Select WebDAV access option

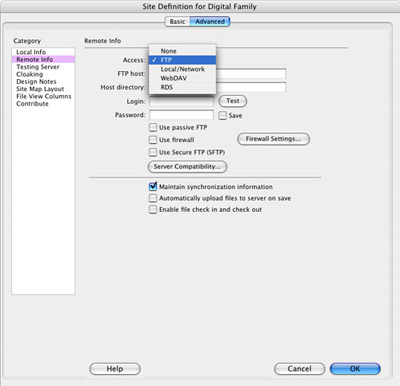click(182, 78)
